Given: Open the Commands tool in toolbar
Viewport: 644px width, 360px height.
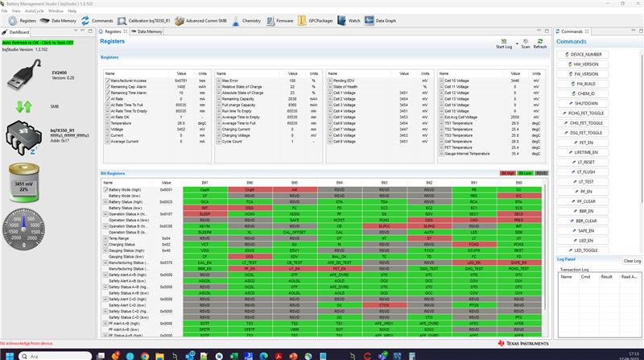Looking at the screenshot, I should (x=97, y=21).
